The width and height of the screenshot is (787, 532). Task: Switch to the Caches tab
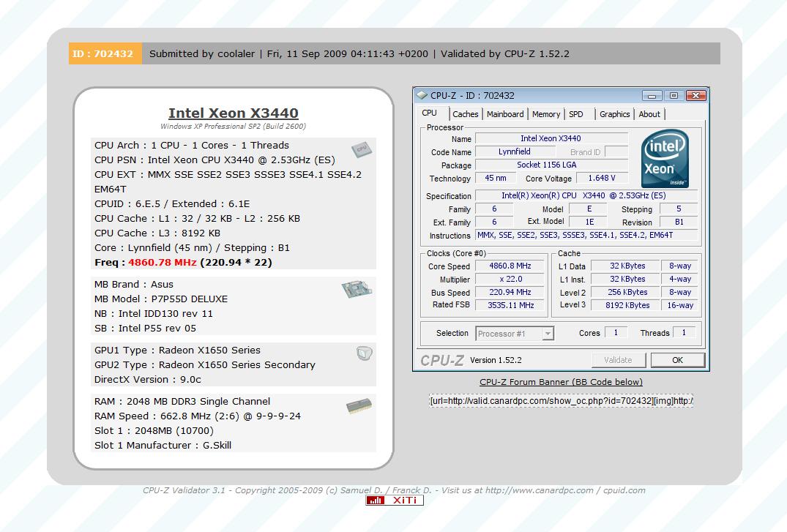(x=465, y=114)
